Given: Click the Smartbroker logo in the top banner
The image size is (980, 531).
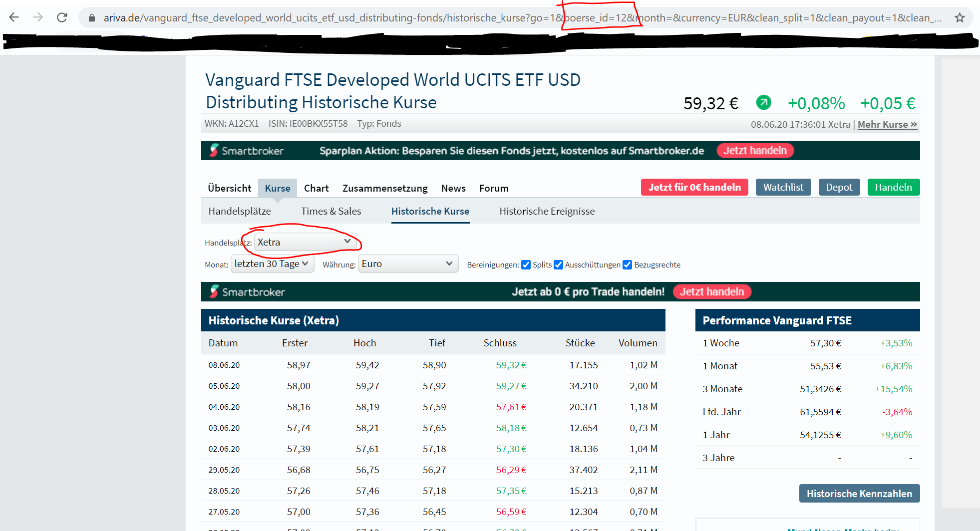Looking at the screenshot, I should click(247, 151).
